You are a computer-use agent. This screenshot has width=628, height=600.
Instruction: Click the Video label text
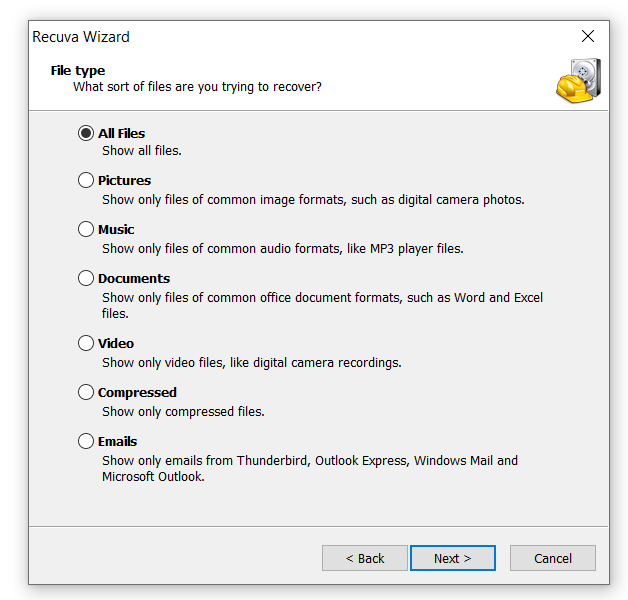pos(116,343)
